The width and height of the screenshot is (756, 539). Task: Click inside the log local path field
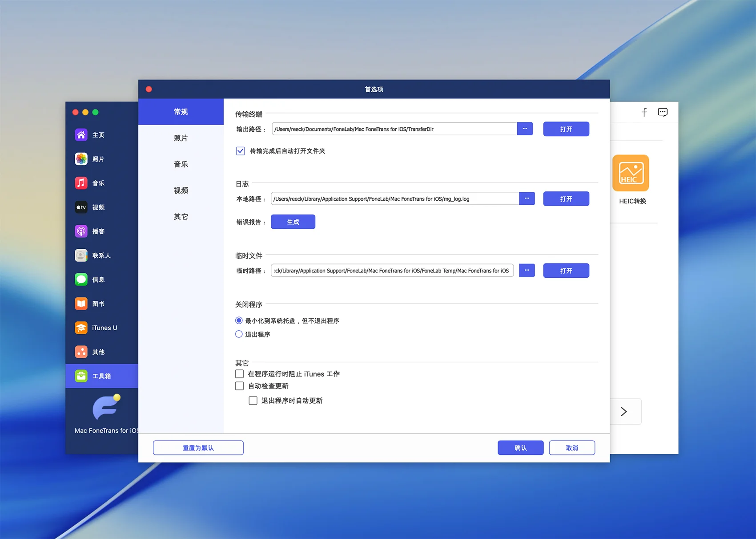(394, 199)
